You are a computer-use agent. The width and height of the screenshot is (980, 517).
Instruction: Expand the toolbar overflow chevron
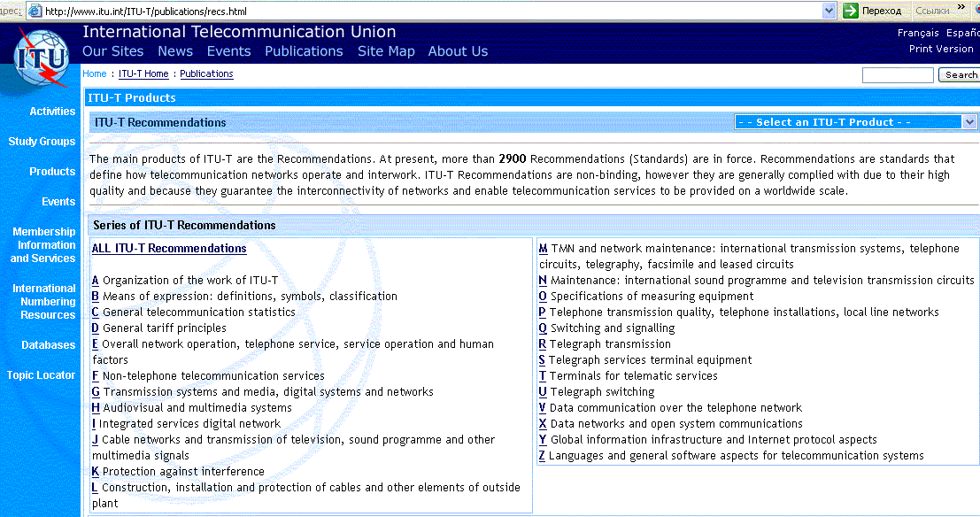(961, 7)
